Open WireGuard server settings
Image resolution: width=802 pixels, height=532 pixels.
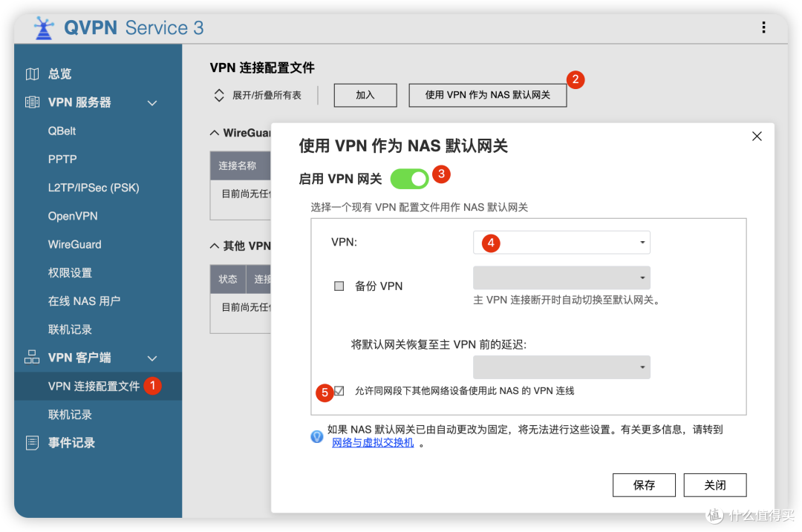click(x=75, y=244)
